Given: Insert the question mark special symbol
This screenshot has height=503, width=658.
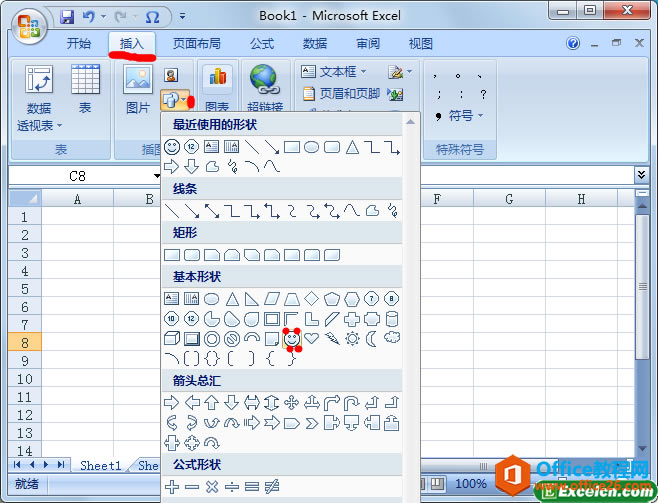Looking at the screenshot, I should pyautogui.click(x=483, y=94).
